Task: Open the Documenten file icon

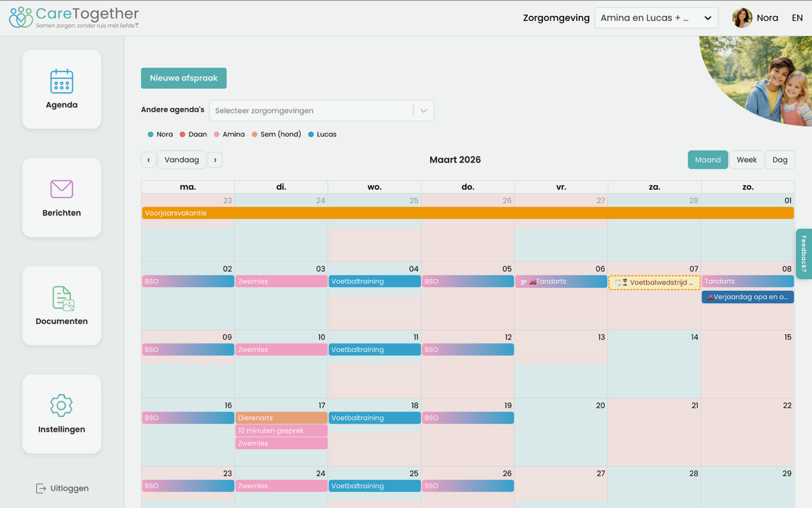Action: [x=63, y=298]
